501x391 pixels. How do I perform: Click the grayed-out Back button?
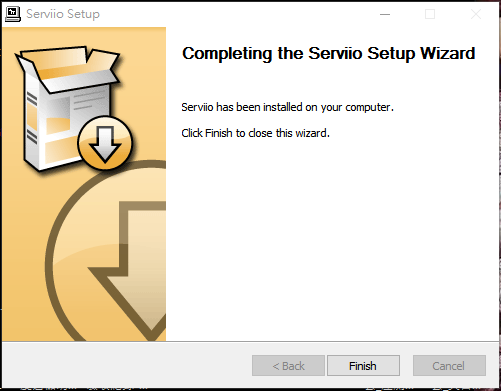[x=288, y=366]
